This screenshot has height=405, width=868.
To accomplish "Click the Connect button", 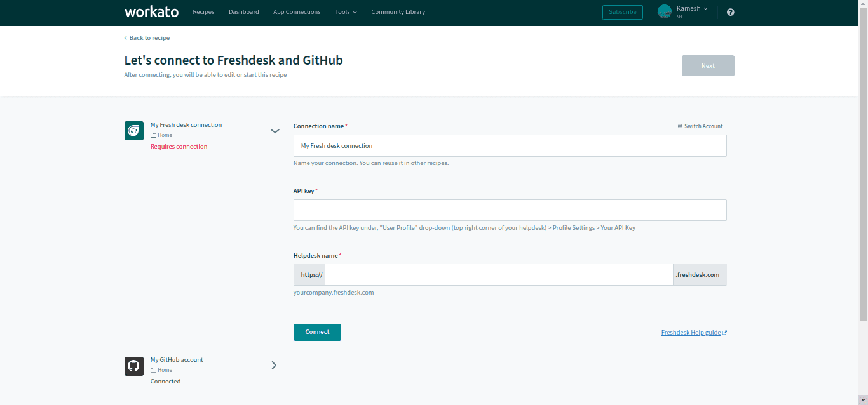I will (x=317, y=332).
